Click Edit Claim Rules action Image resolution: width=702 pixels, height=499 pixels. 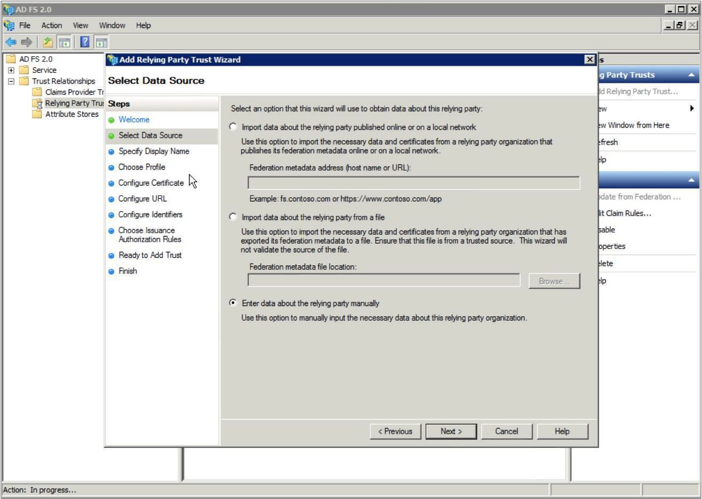tap(625, 213)
